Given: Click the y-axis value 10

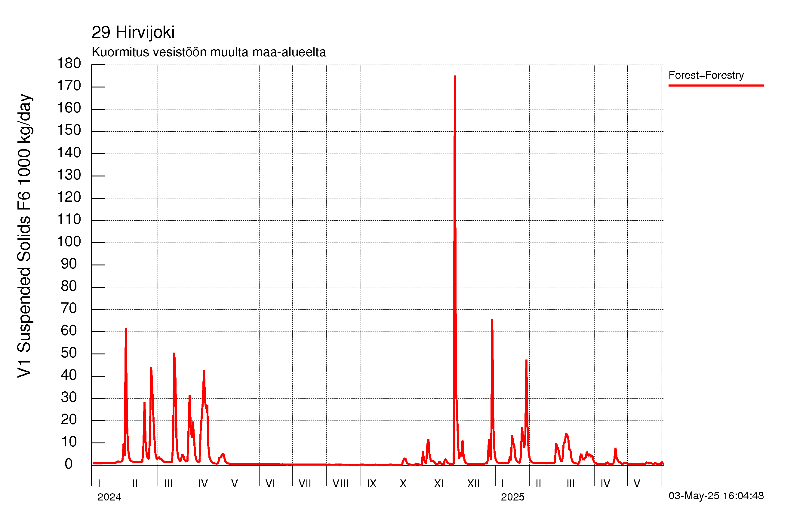Looking at the screenshot, I should point(69,442).
